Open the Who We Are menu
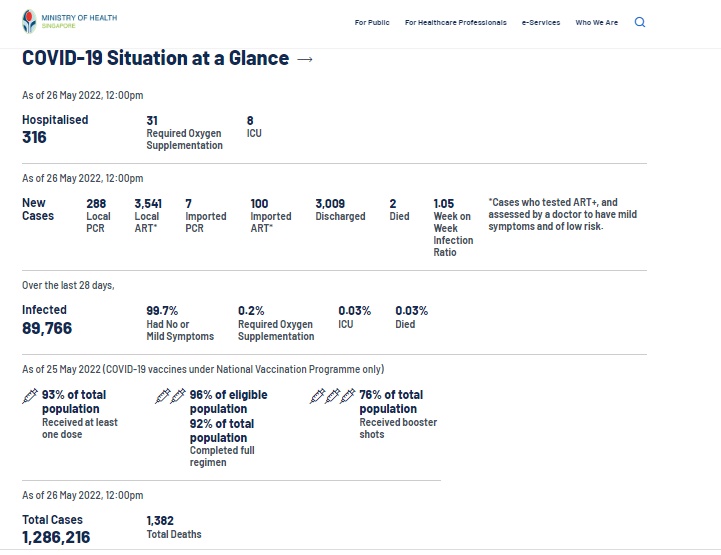721x555 pixels. tap(596, 22)
